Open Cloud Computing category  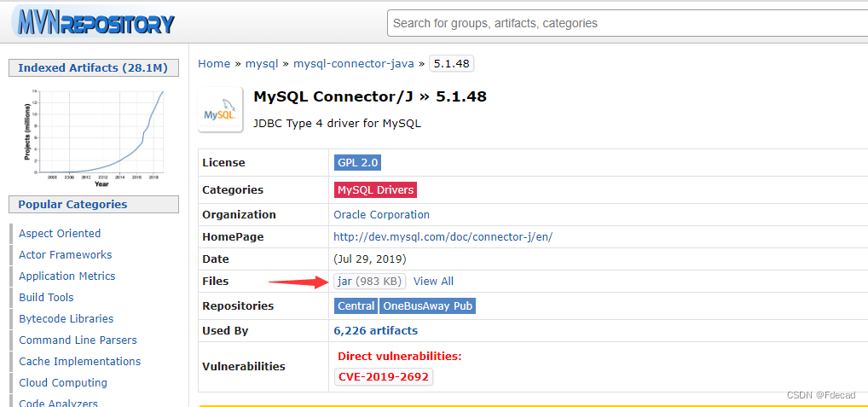63,382
